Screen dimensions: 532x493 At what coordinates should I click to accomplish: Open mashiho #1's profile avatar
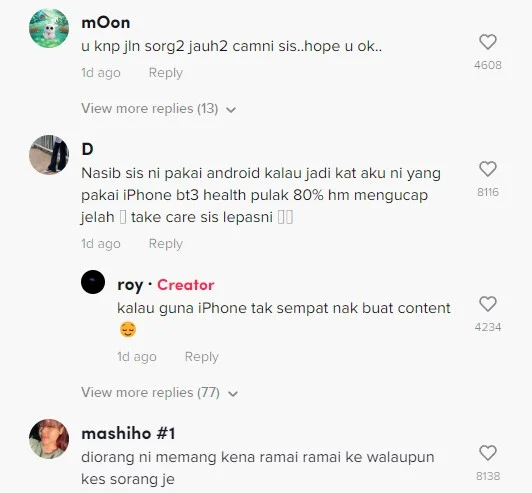pos(49,439)
